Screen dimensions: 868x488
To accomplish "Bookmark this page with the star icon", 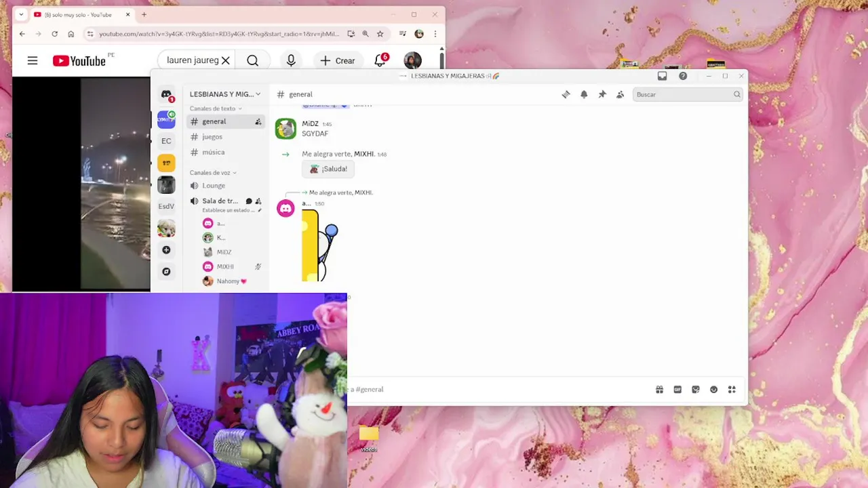I will 380,34.
